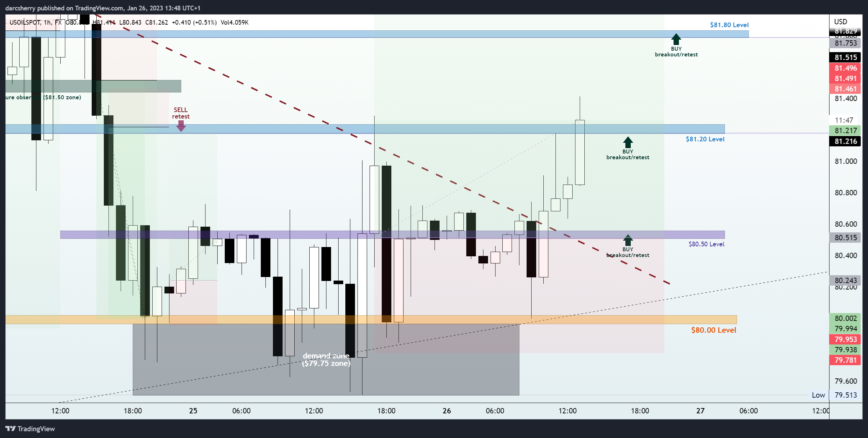
Task: Select the ($81.50 zone) observation label
Action: 43,97
